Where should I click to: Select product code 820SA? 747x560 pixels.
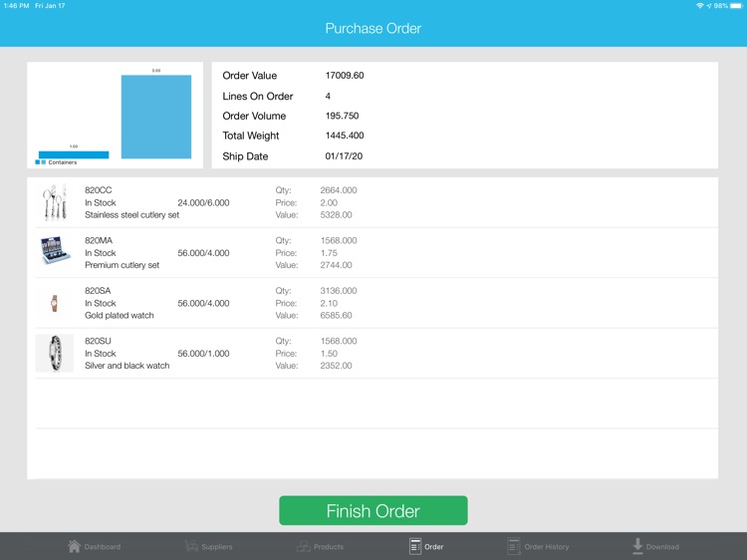coord(98,291)
